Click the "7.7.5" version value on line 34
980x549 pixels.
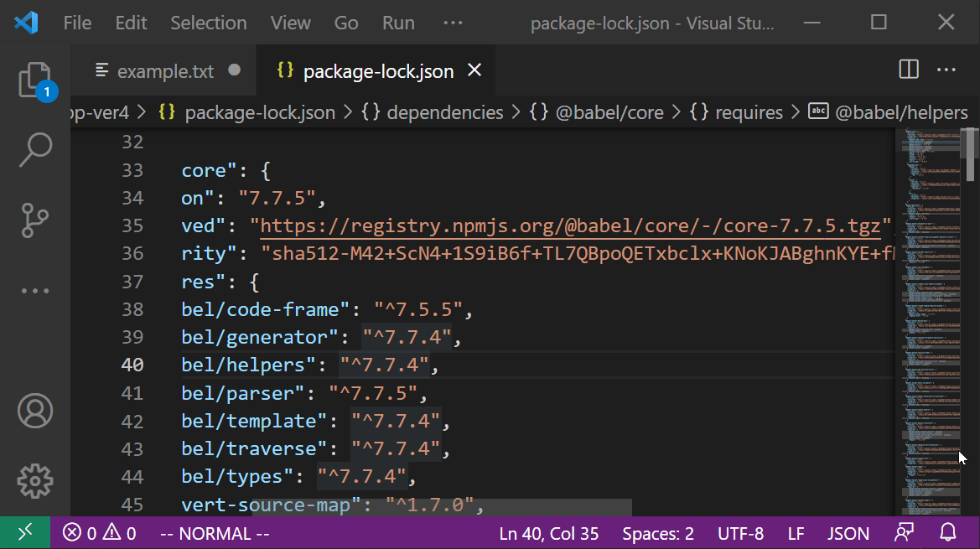point(277,198)
